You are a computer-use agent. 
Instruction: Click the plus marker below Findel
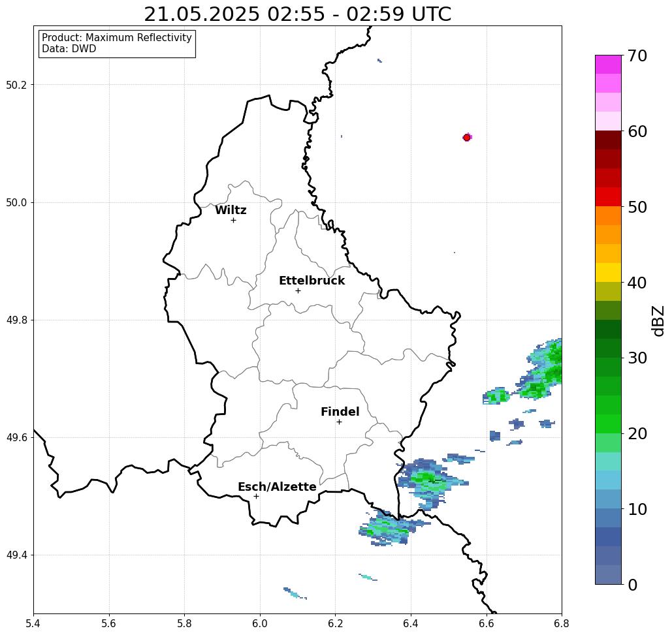(339, 422)
